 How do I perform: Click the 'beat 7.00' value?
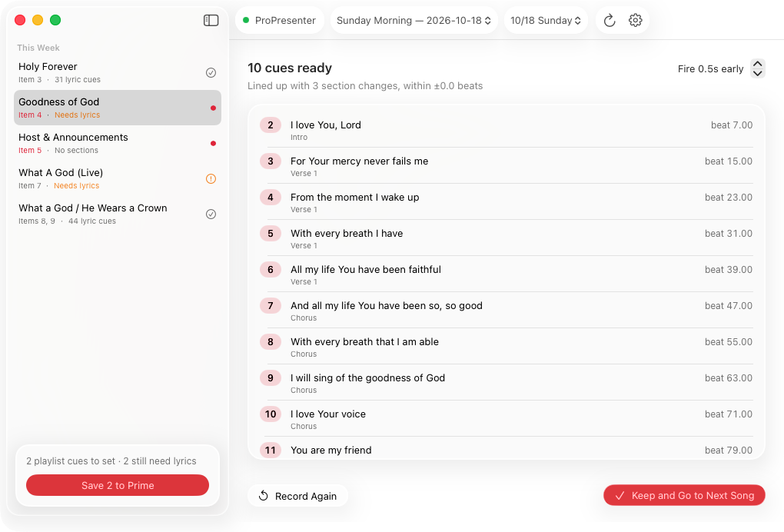(732, 125)
